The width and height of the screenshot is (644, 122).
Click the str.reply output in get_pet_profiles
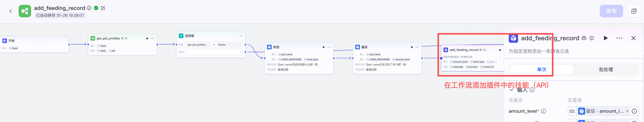pyautogui.click(x=102, y=51)
